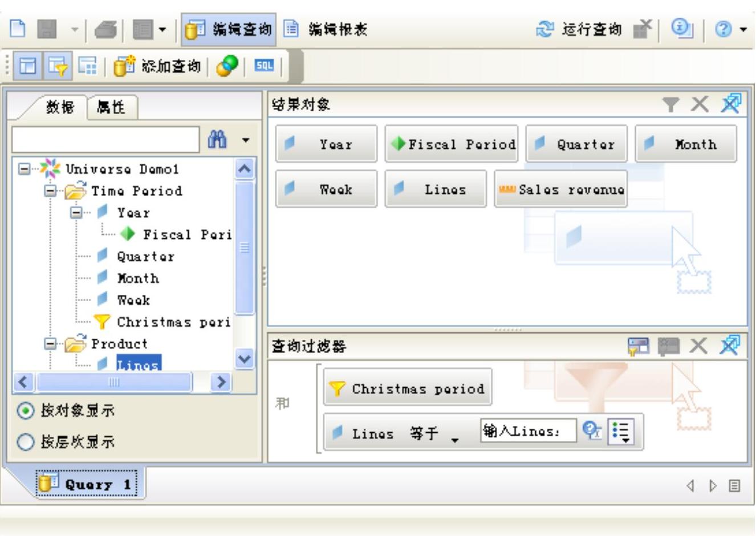Click the purge data icon next to 运行查询
The image size is (756, 536).
click(643, 29)
